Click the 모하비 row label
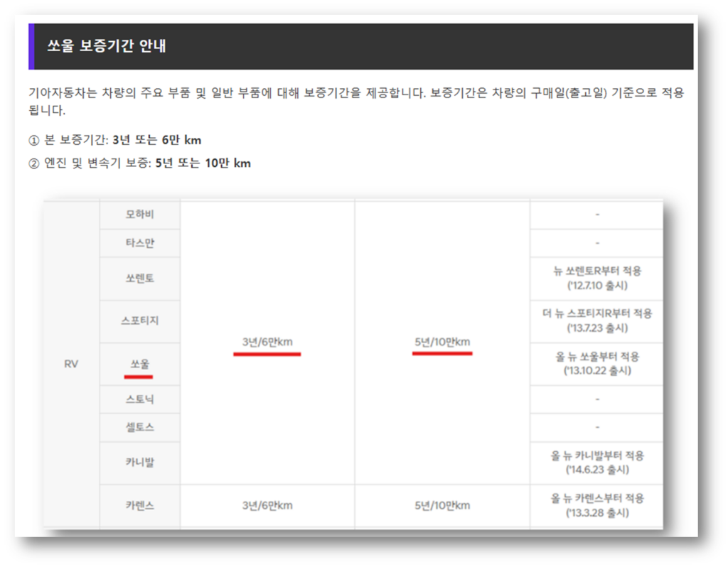Image resolution: width=728 pixels, height=567 pixels. (x=140, y=215)
